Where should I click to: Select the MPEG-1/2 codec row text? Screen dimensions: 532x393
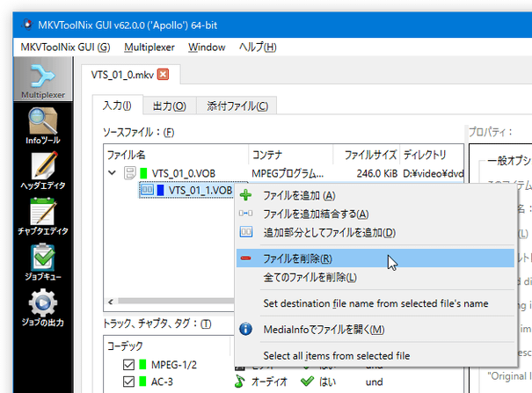click(174, 365)
